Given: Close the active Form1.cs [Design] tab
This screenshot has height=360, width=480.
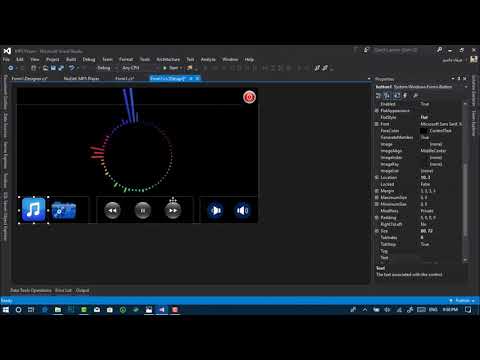Looking at the screenshot, I should tap(197, 78).
